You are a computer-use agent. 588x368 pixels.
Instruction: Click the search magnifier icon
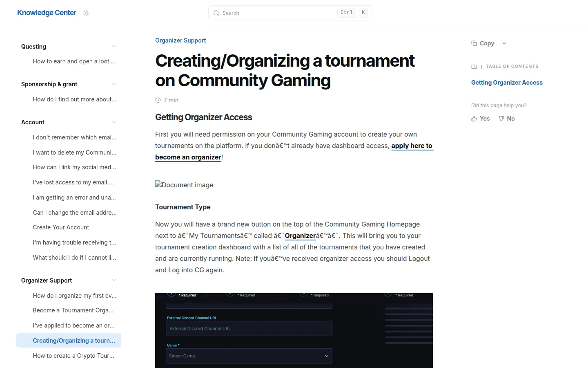(216, 13)
